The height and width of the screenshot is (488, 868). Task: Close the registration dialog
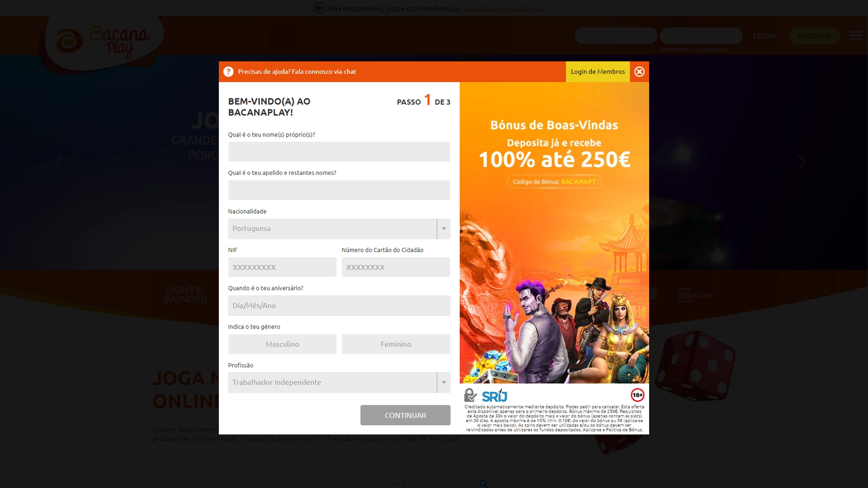639,71
